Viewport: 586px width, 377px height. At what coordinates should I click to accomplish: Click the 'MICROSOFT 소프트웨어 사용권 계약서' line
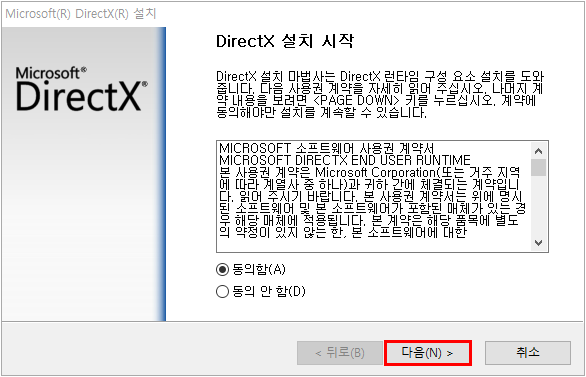[326, 148]
